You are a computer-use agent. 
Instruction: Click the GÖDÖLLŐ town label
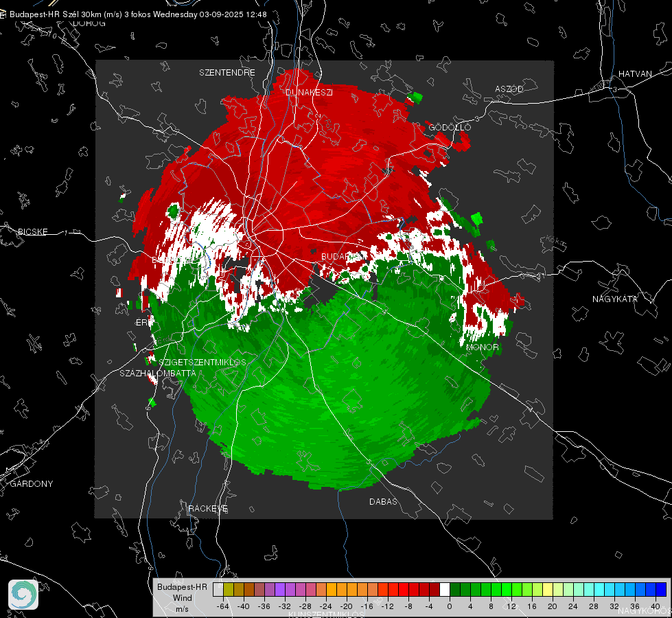450,128
